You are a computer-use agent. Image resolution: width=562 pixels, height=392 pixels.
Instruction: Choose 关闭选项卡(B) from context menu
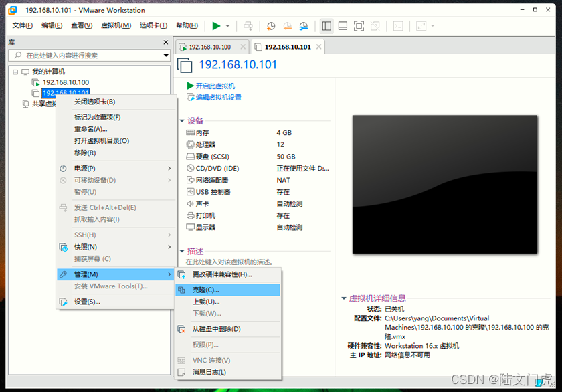click(x=116, y=102)
